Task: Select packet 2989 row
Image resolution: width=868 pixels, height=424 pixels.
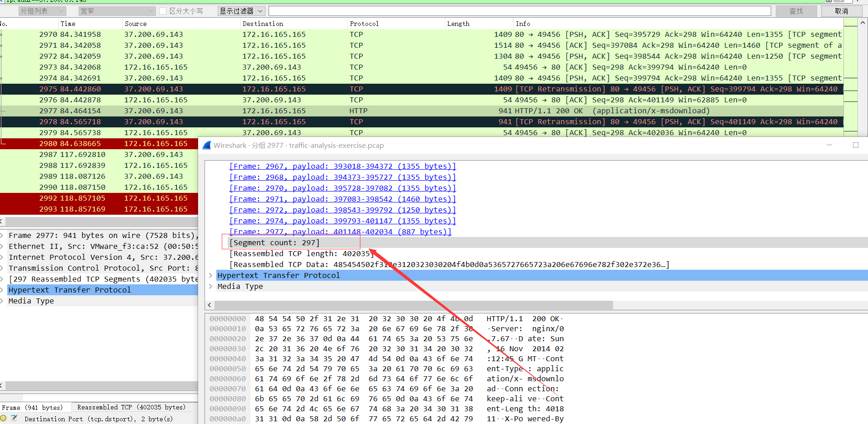Action: (99, 176)
